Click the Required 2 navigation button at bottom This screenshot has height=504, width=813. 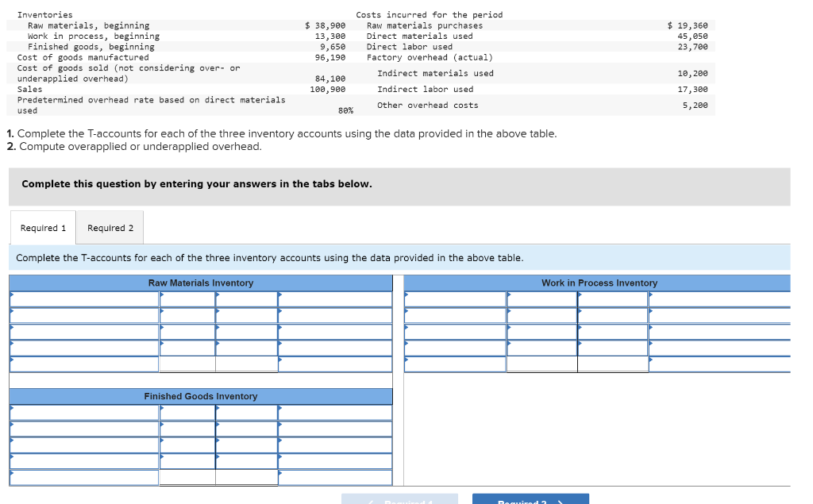tap(530, 498)
